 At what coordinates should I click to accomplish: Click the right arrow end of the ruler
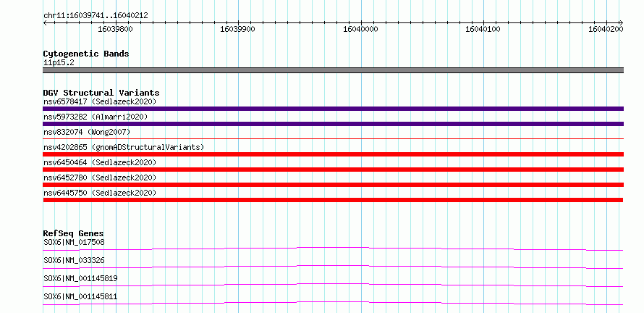click(x=622, y=22)
